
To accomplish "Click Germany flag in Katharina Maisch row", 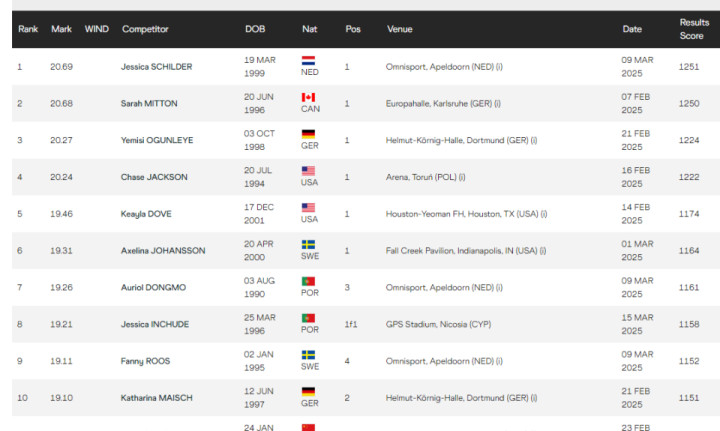I will pos(308,392).
